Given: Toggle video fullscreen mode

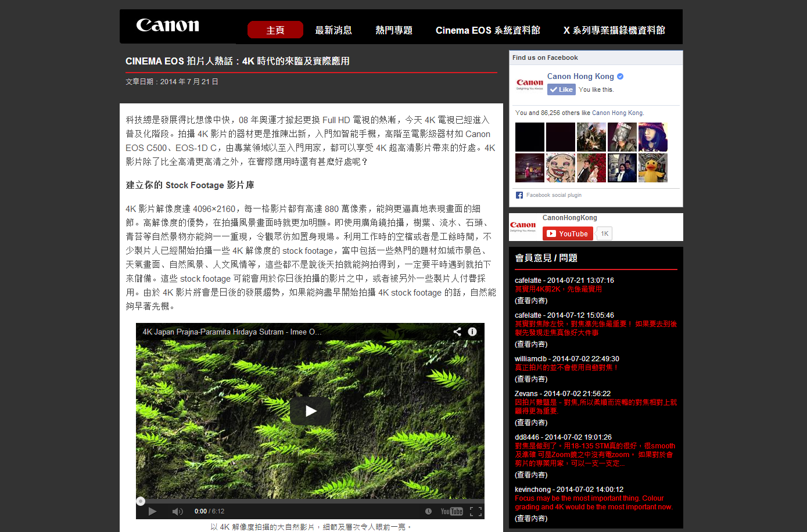Looking at the screenshot, I should [x=475, y=511].
